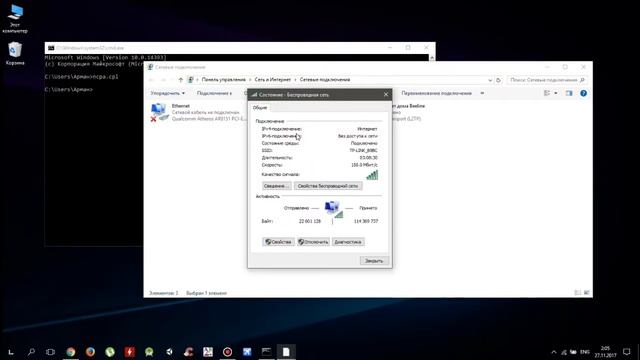Go forward in Сетевые подключения window
Screen dimensions: 640x360
click(163, 80)
